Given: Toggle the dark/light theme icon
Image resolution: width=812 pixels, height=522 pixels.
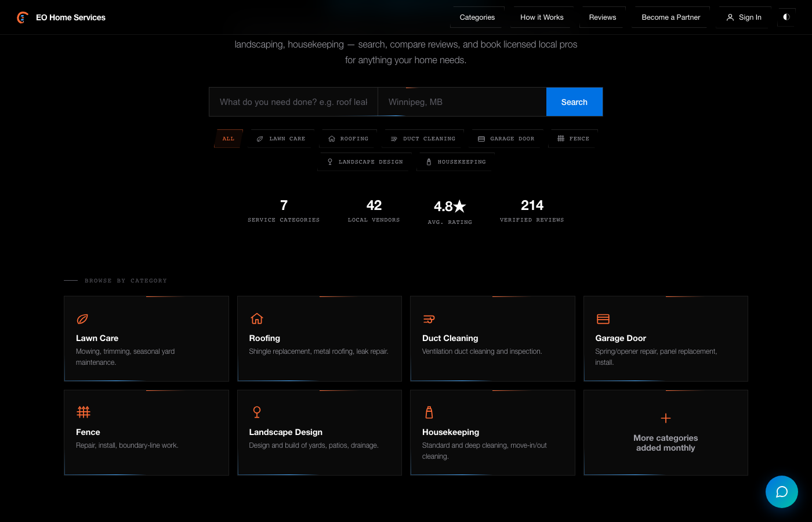Looking at the screenshot, I should 786,17.
